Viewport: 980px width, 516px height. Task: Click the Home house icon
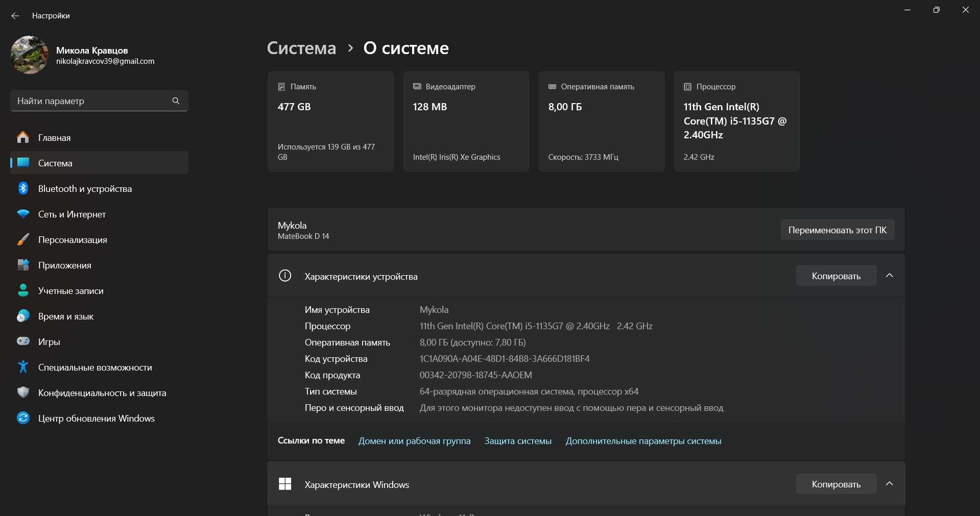click(x=23, y=137)
